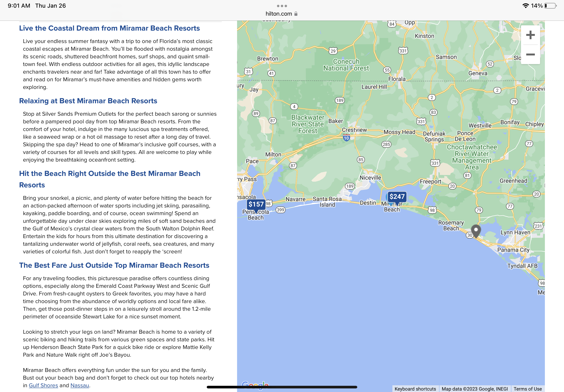This screenshot has height=392, width=564.
Task: Click the Conecuh National Forest map label
Action: coord(346,65)
